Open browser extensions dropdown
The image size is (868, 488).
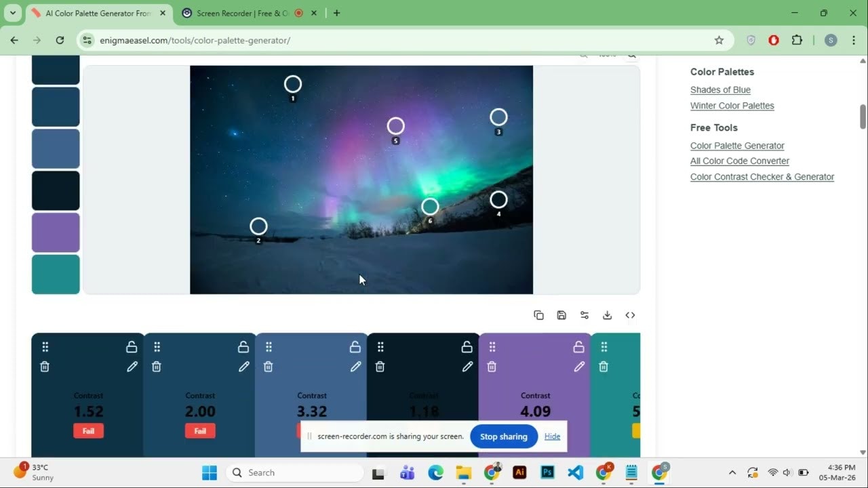coord(797,40)
